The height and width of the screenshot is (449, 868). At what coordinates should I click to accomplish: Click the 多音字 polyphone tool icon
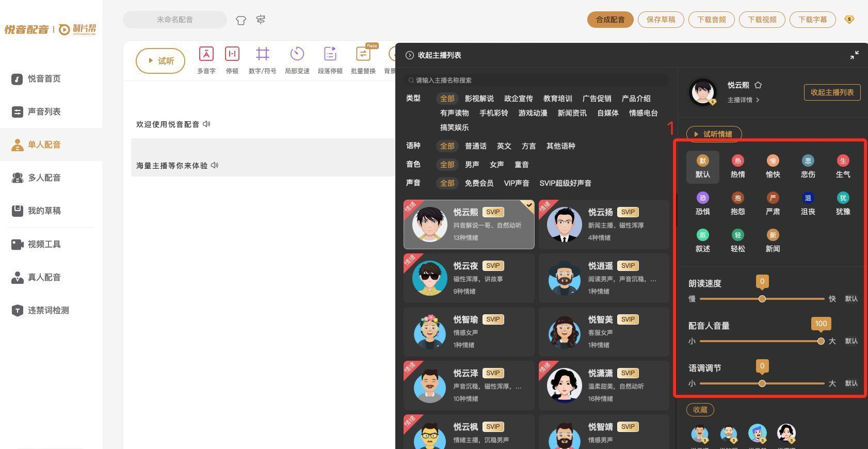point(206,54)
